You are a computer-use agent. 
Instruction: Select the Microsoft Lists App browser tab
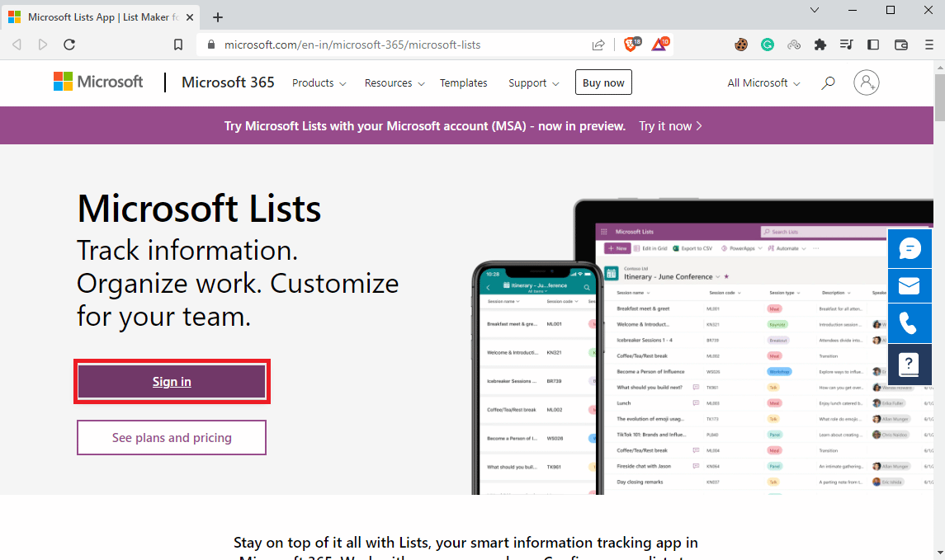click(102, 17)
